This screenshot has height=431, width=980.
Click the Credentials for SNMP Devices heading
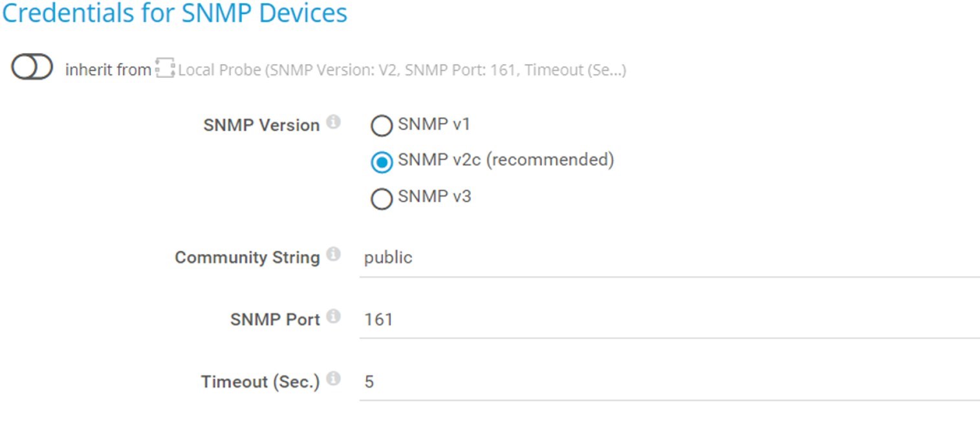click(175, 14)
